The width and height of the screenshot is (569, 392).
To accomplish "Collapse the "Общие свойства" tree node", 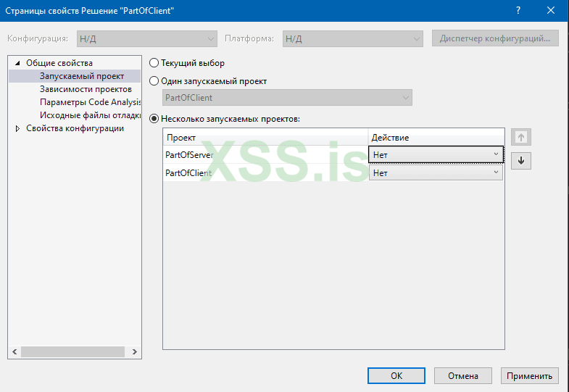I will [x=17, y=63].
